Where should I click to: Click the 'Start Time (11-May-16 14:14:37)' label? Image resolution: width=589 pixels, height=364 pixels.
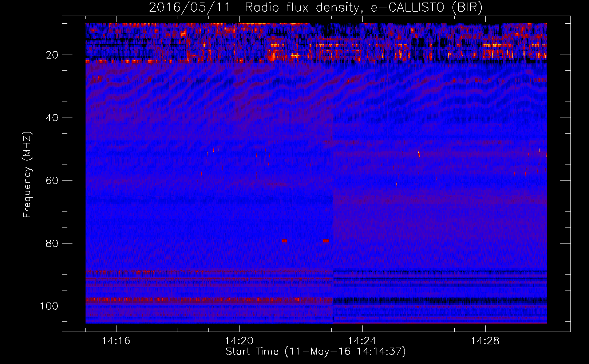pos(316,352)
